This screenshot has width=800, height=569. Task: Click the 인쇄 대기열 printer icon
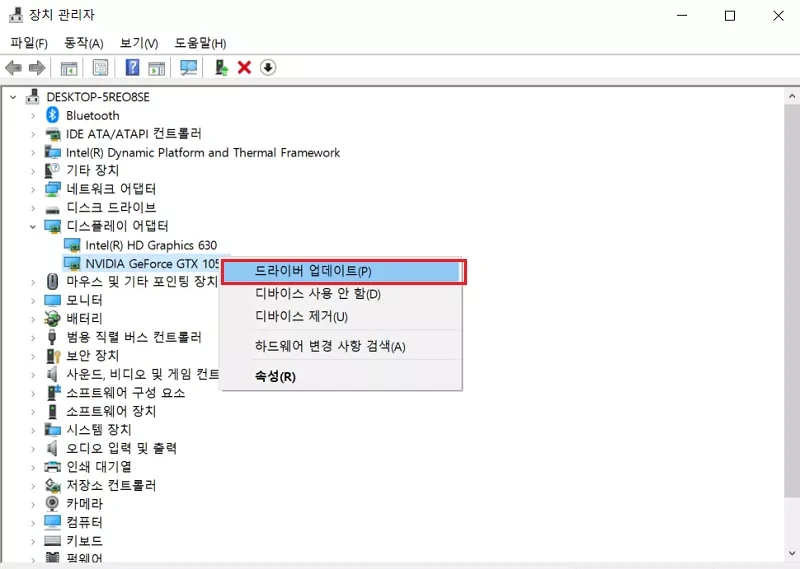(x=53, y=466)
